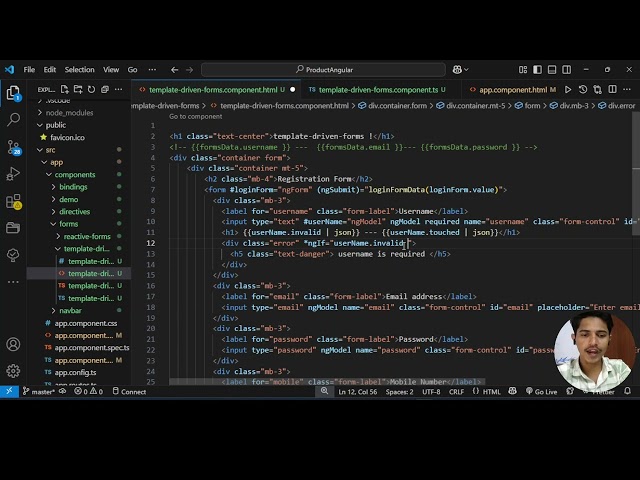The image size is (640, 480).
Task: Click div.error breadcrumb item
Action: [617, 106]
